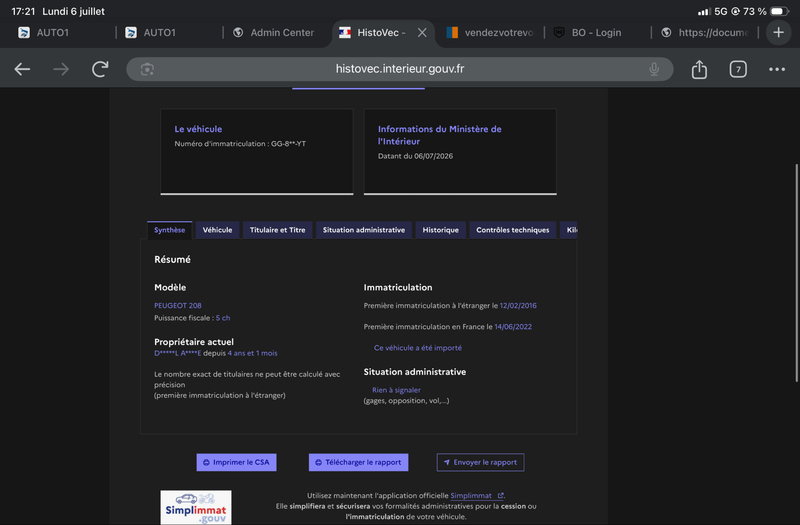
Task: Click 'Rien à signaler' text
Action: click(396, 390)
